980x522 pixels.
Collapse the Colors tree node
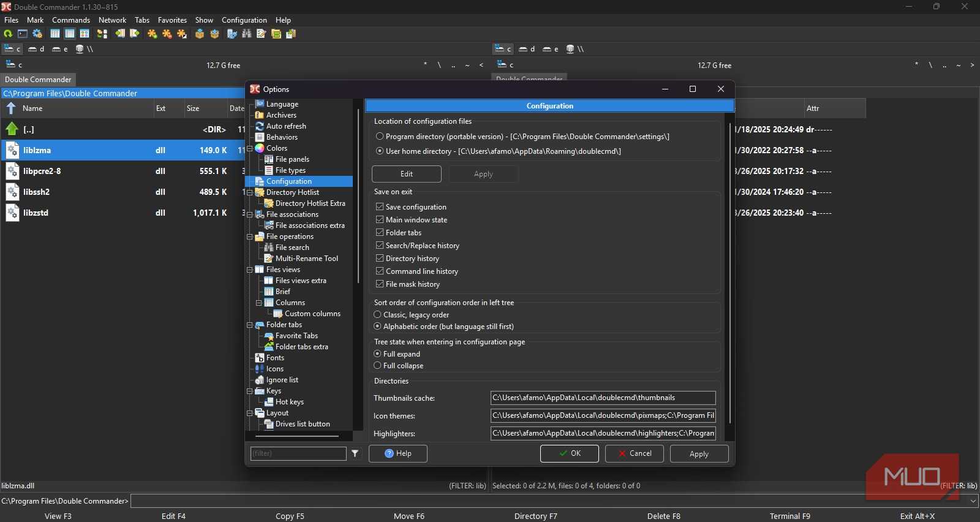(250, 148)
